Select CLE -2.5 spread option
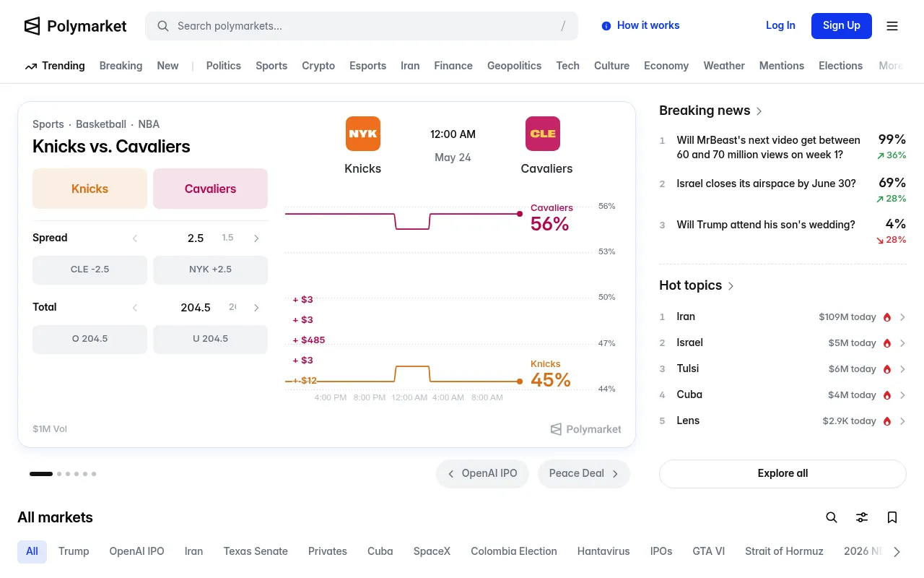This screenshot has width=924, height=578. pyautogui.click(x=90, y=269)
